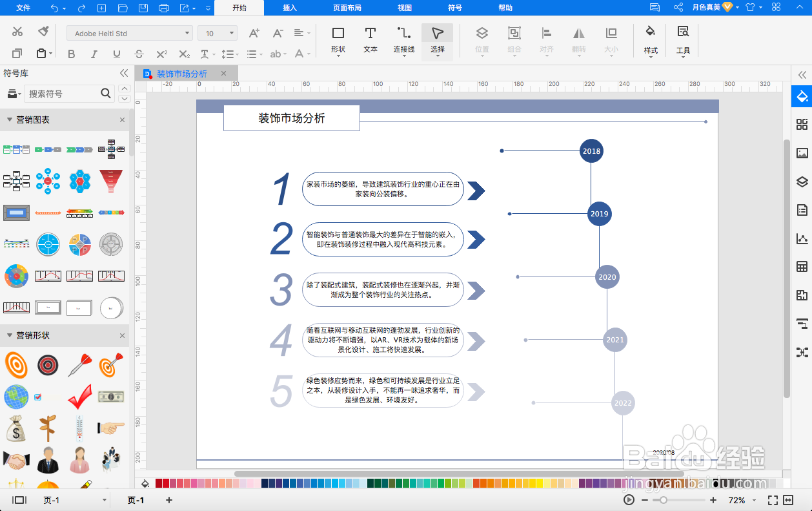Click the fit-to-page icon in status bar

point(773,500)
